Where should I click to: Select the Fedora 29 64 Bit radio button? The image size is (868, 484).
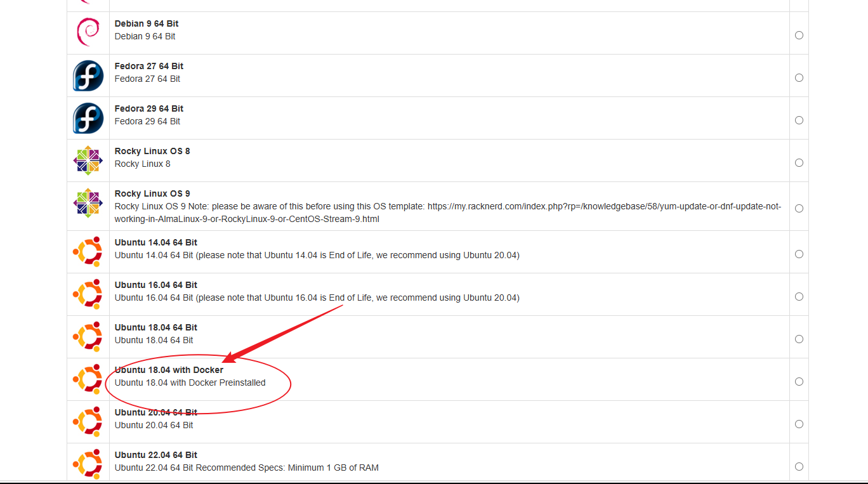coord(799,121)
